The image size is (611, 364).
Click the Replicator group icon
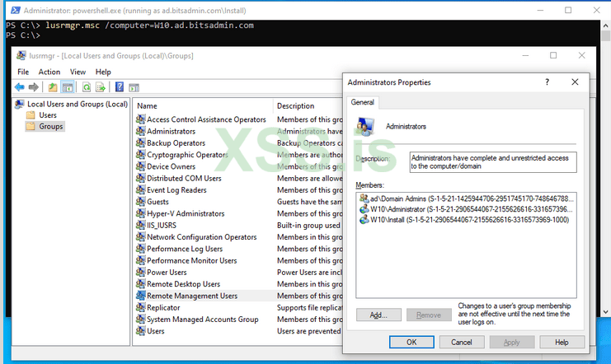(140, 307)
